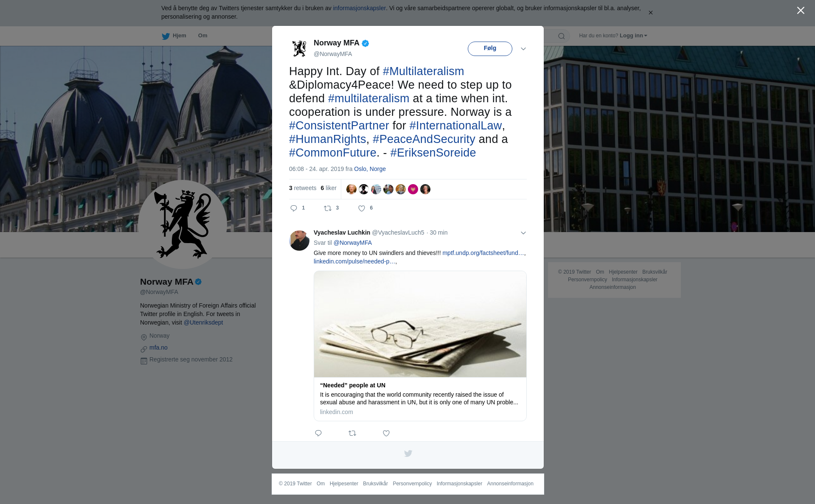Viewport: 815px width, 504px height.
Task: Open the #Multilateralism hashtag link
Action: click(x=423, y=71)
